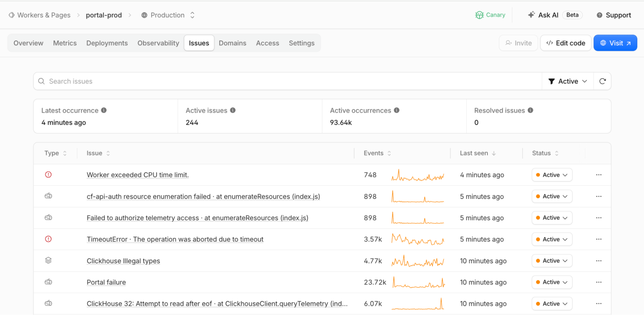Image resolution: width=644 pixels, height=315 pixels.
Task: Click the info icon beside Active issues
Action: pos(233,110)
